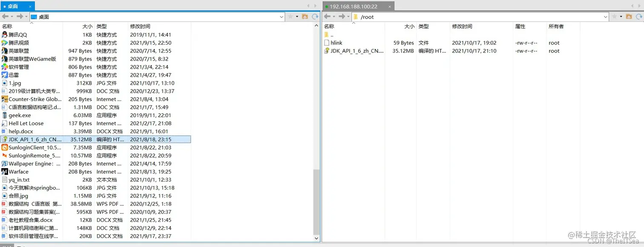This screenshot has width=644, height=247.
Task: Open the local forward-history dropdown arrow
Action: click(x=26, y=17)
